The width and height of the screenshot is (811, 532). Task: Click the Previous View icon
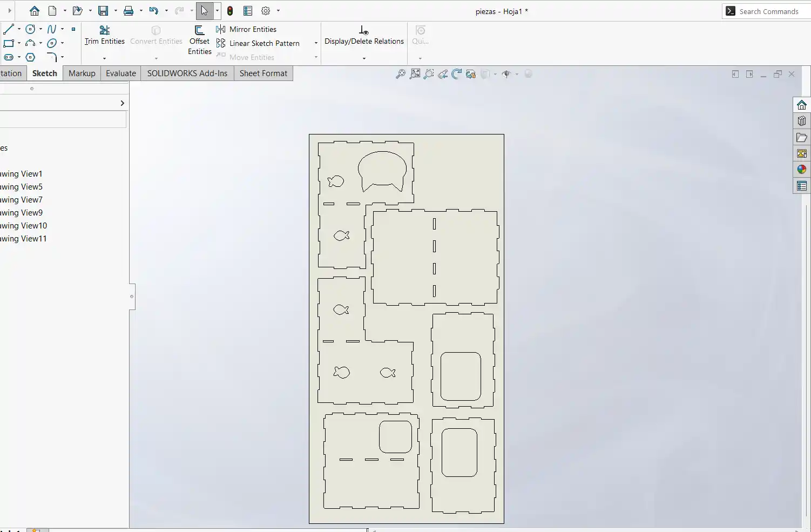(x=443, y=74)
